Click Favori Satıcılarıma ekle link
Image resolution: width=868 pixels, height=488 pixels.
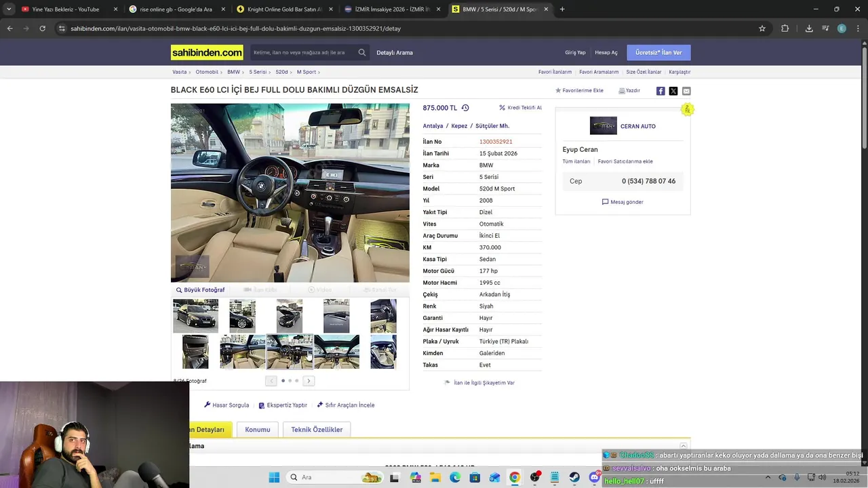pos(625,161)
